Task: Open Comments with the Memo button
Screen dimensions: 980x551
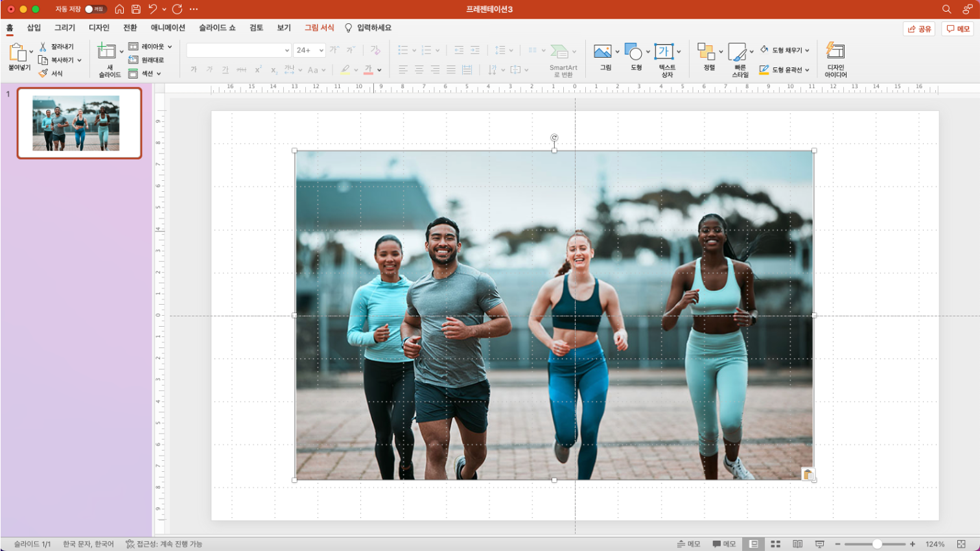Action: [x=958, y=29]
